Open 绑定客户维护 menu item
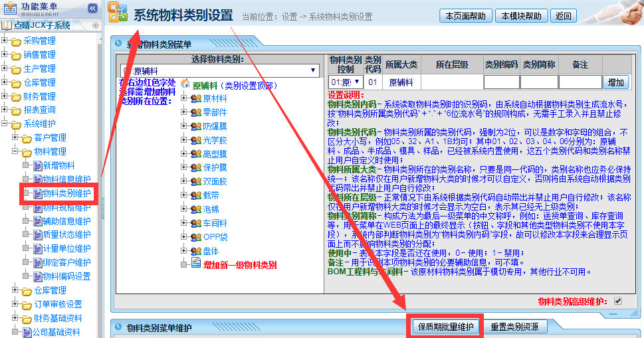This screenshot has height=338, width=644. [67, 262]
